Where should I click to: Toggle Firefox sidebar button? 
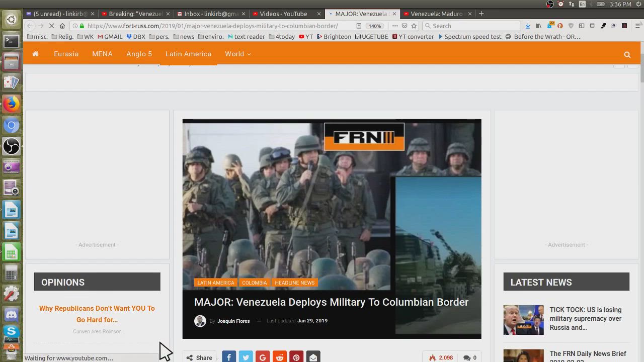[581, 26]
